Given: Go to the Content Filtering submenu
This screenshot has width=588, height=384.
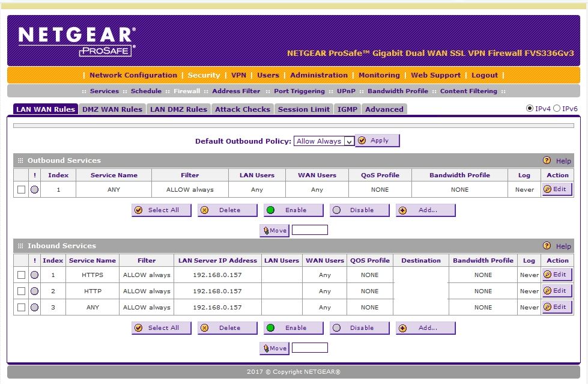Looking at the screenshot, I should point(468,91).
